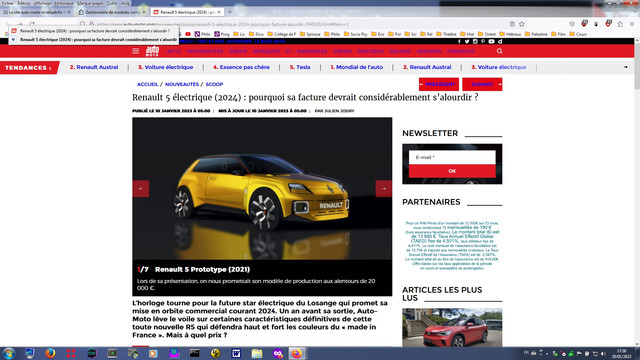The width and height of the screenshot is (640, 360).
Task: Open the GREEN navigation item
Action: [x=342, y=51]
